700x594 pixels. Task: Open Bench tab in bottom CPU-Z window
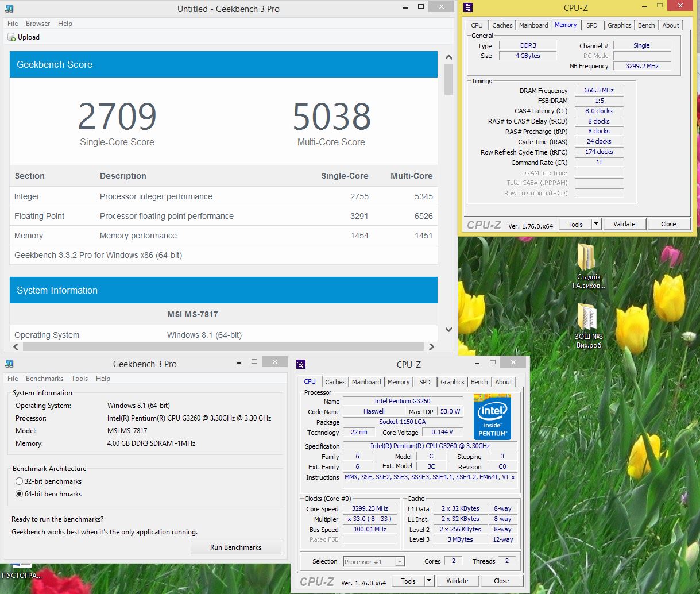(479, 382)
